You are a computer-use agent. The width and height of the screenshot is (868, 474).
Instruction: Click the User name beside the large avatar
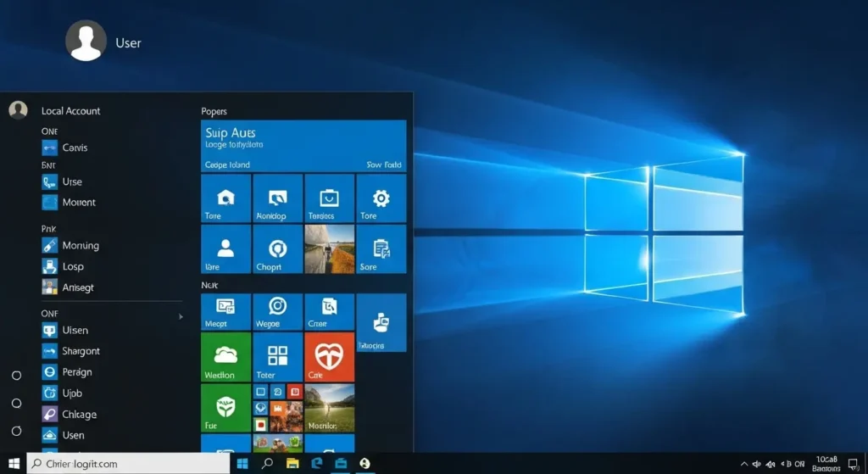pos(129,43)
